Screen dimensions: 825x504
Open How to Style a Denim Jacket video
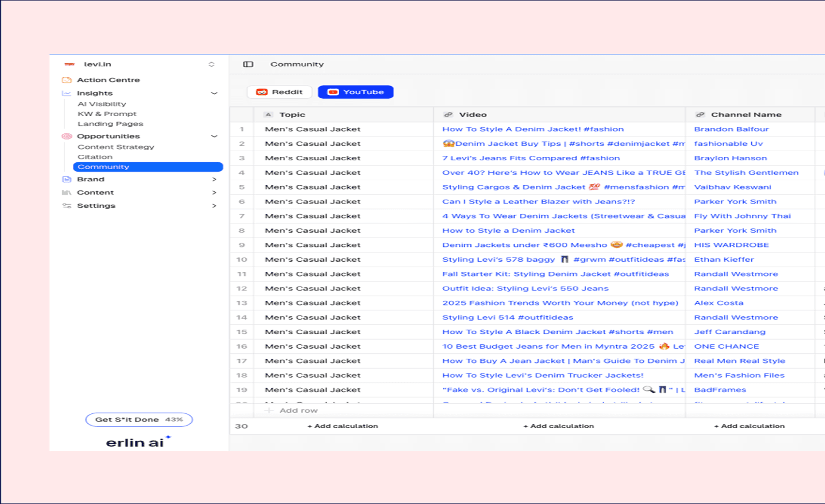508,231
